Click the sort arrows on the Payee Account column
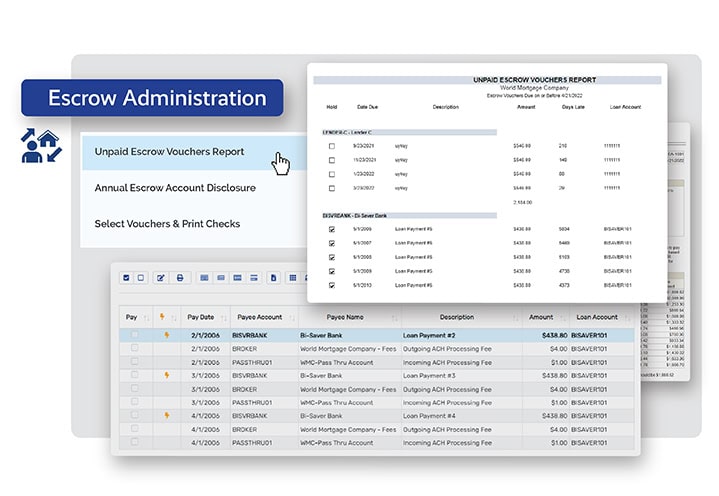719x496 pixels. point(292,318)
